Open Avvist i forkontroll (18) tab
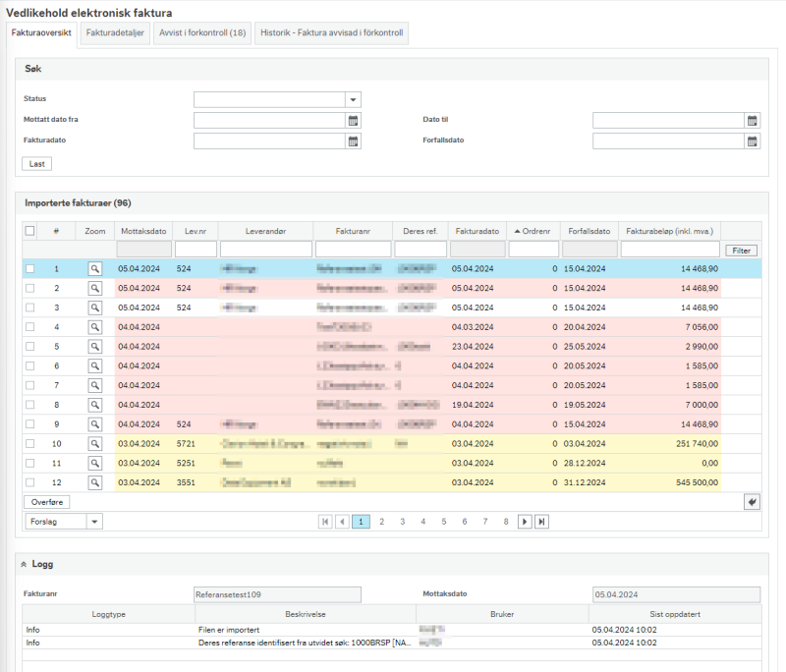Image resolution: width=786 pixels, height=672 pixels. pyautogui.click(x=202, y=33)
